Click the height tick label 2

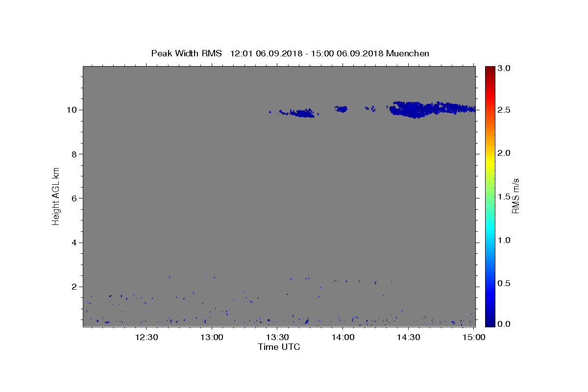74,287
